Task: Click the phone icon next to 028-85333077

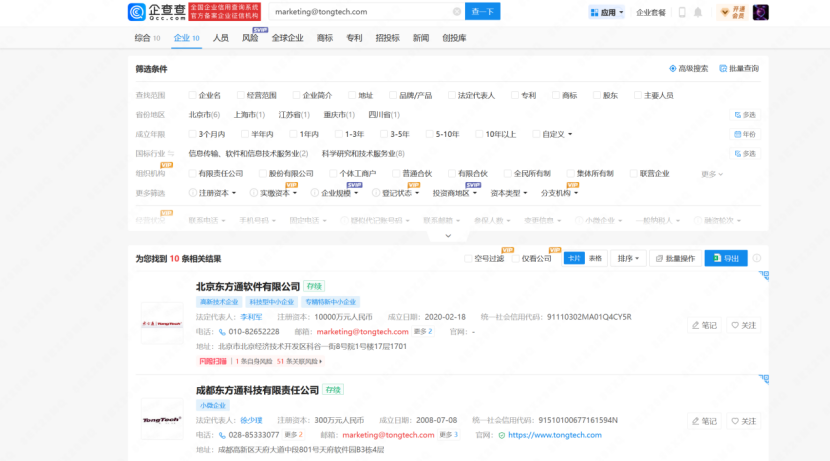Action: pos(222,435)
